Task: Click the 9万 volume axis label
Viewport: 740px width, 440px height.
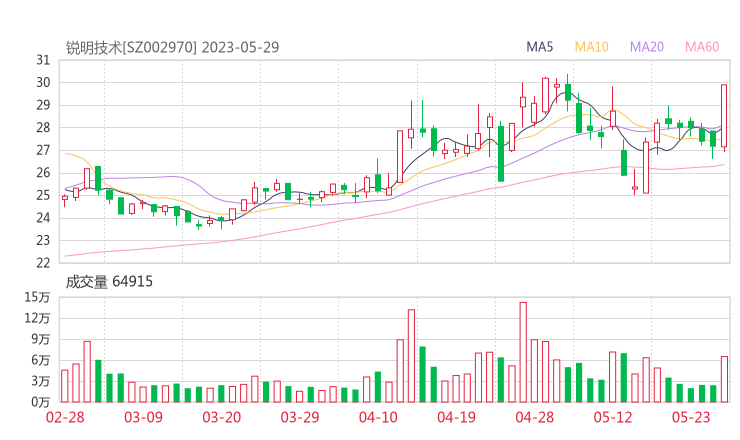Action: click(x=41, y=339)
